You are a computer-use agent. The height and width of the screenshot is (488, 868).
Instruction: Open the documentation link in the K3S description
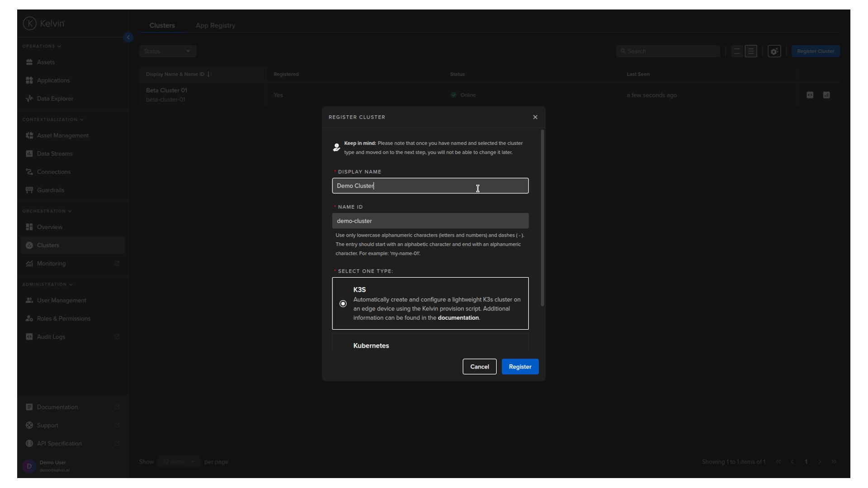tap(458, 318)
